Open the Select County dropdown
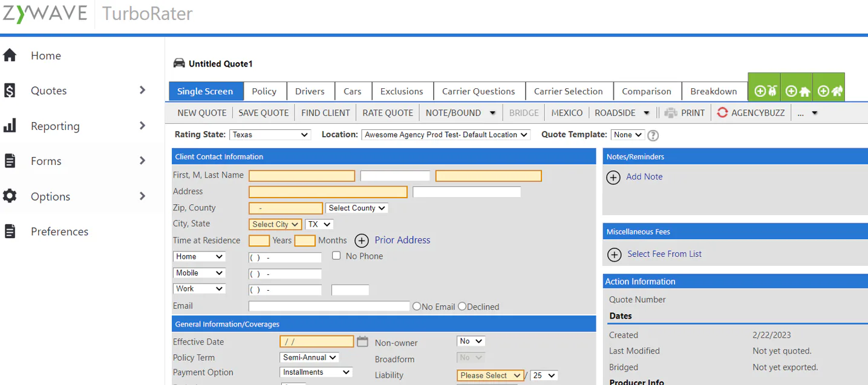Image resolution: width=868 pixels, height=385 pixels. point(357,208)
